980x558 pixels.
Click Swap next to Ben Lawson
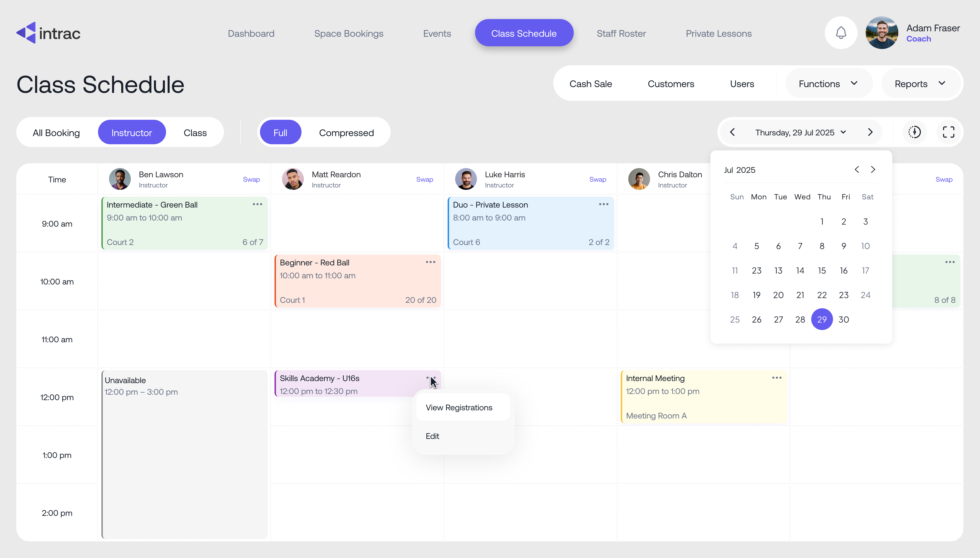pos(251,179)
